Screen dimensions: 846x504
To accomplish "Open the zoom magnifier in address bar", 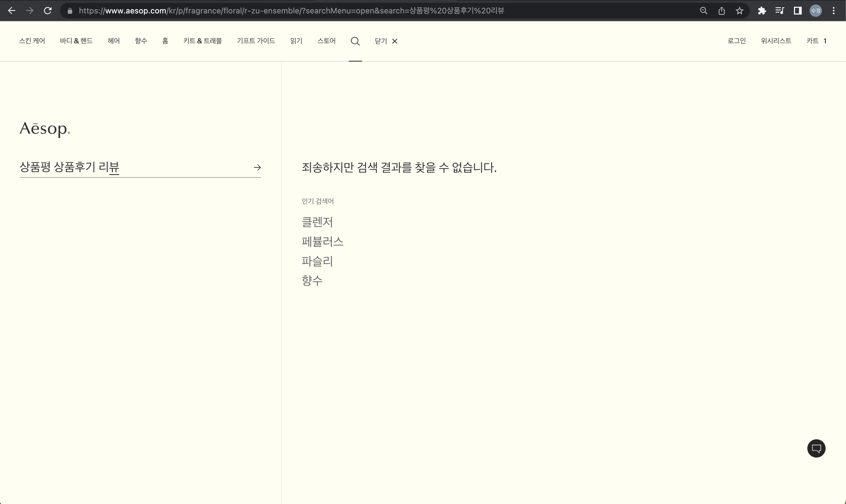I will 704,11.
